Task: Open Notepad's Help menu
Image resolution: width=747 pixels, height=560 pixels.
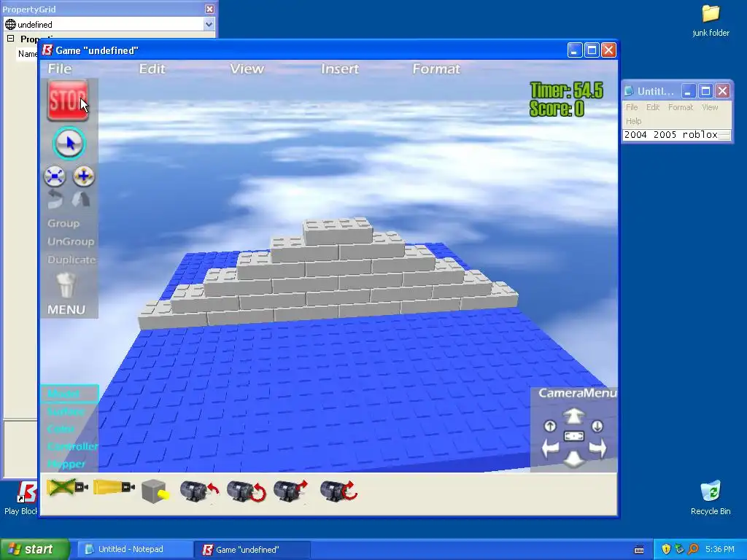Action: 634,121
